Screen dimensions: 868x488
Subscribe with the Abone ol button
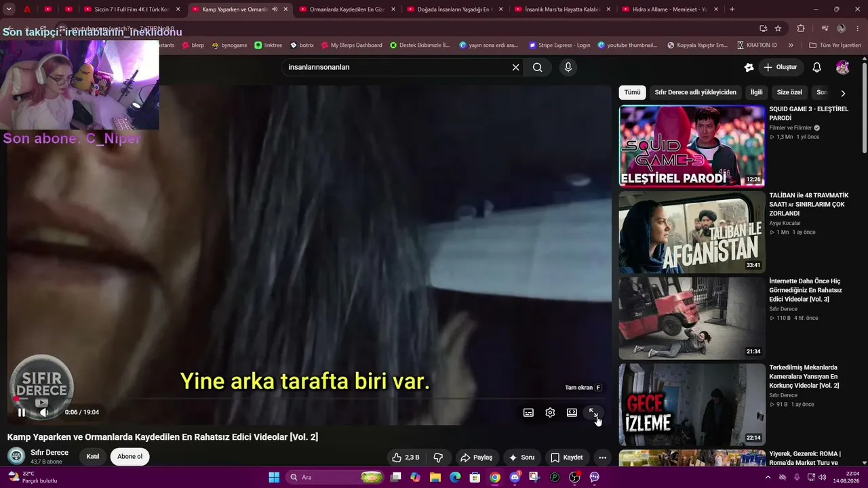(130, 457)
